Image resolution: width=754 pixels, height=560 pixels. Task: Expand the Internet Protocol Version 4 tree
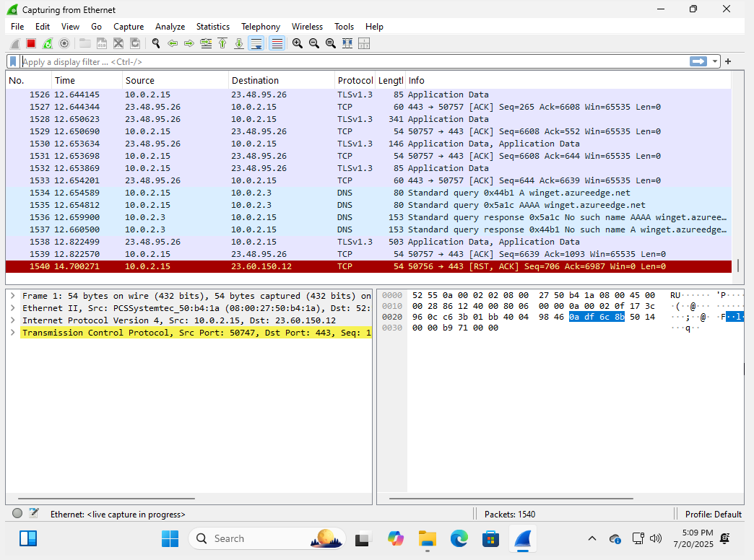(x=13, y=320)
